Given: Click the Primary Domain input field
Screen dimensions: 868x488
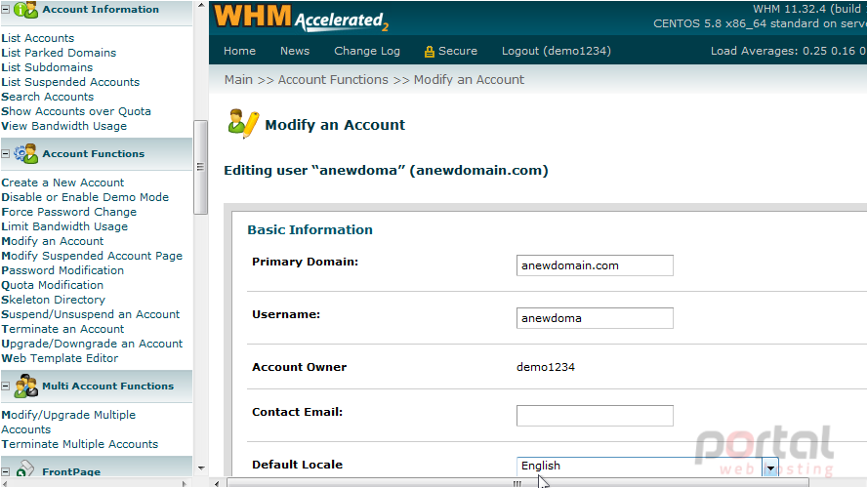Looking at the screenshot, I should [595, 265].
